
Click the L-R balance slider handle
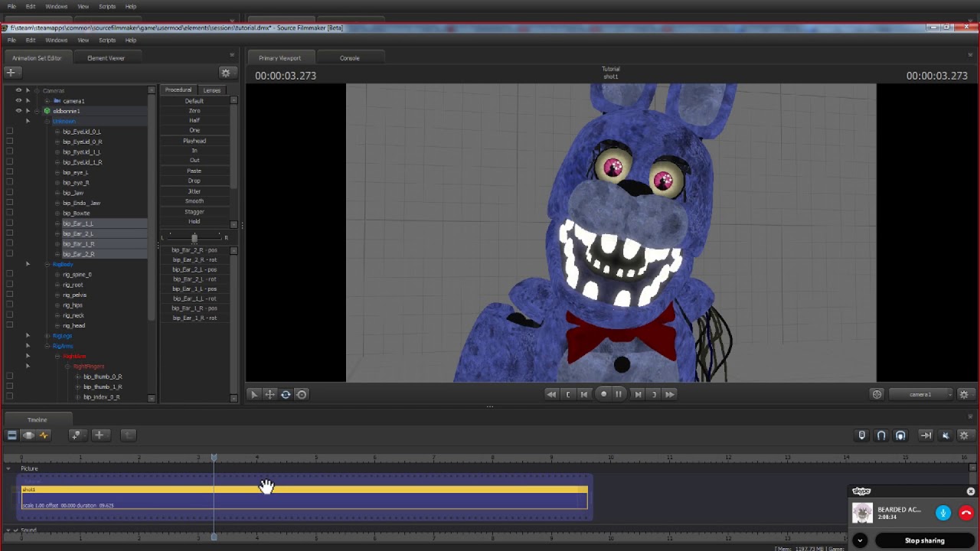194,238
